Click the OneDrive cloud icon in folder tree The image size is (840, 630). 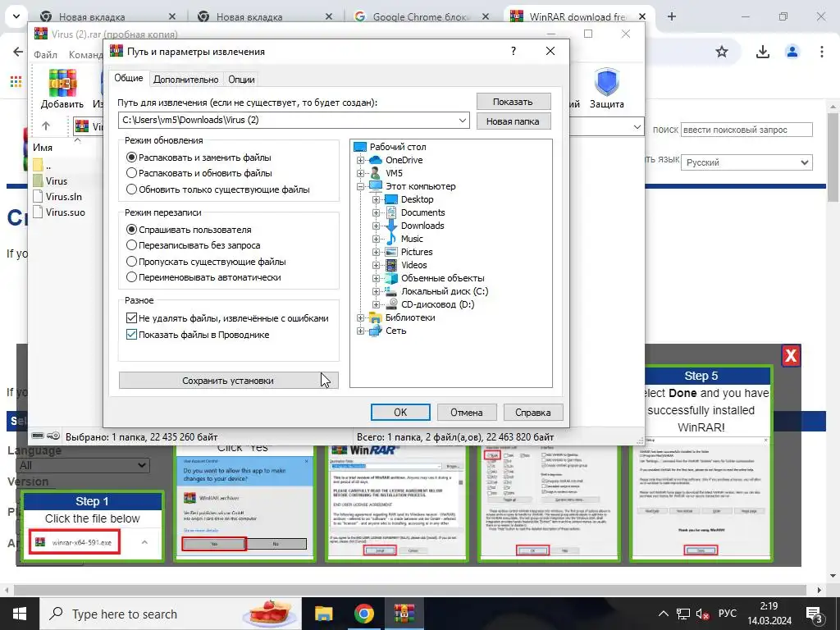click(376, 160)
